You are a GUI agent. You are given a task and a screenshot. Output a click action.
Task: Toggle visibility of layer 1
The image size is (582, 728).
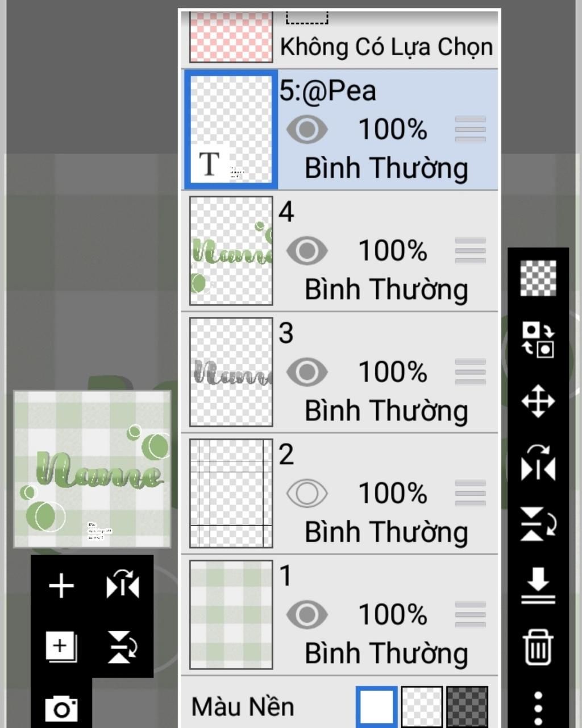[307, 615]
